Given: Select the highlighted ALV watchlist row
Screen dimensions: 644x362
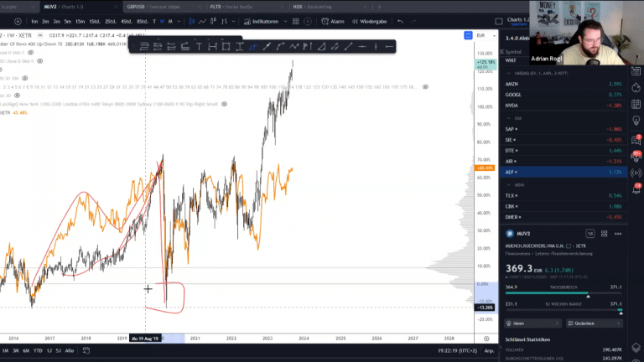Looking at the screenshot, I should pyautogui.click(x=563, y=172).
